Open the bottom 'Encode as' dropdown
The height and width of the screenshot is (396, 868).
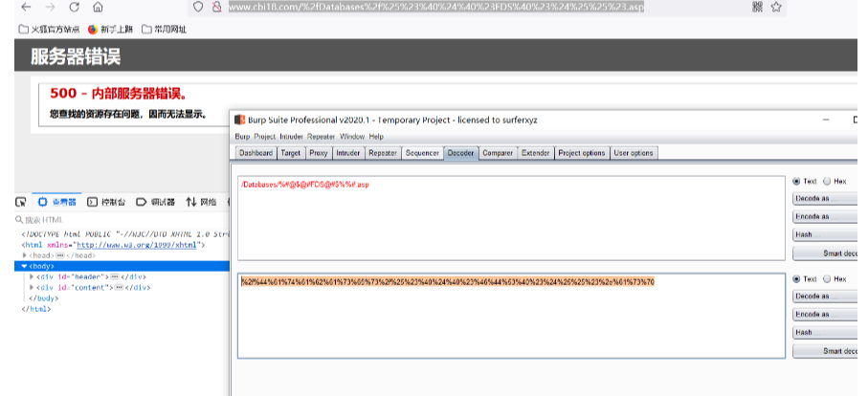(825, 314)
